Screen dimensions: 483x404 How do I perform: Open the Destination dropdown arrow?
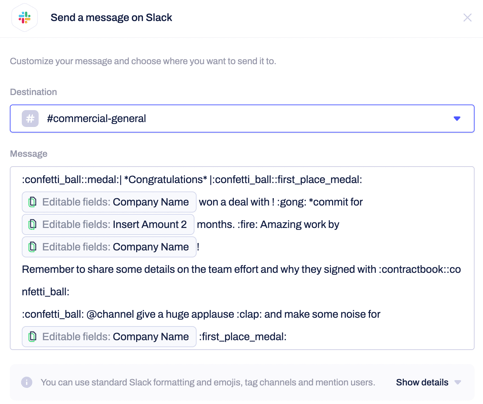(457, 118)
